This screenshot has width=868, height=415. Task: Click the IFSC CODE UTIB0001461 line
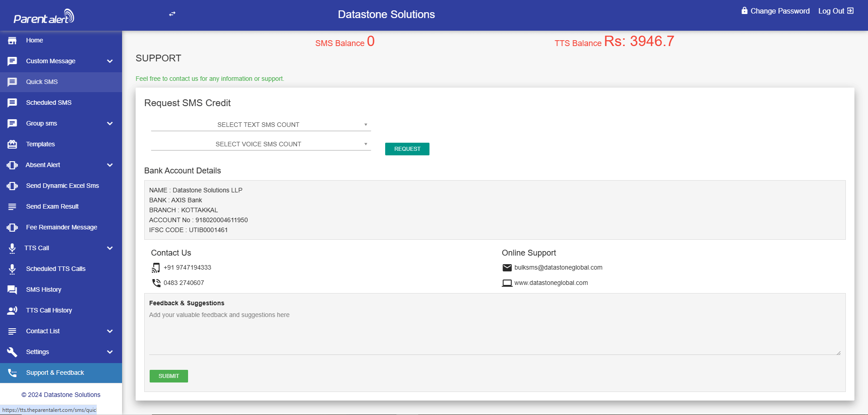pos(189,230)
